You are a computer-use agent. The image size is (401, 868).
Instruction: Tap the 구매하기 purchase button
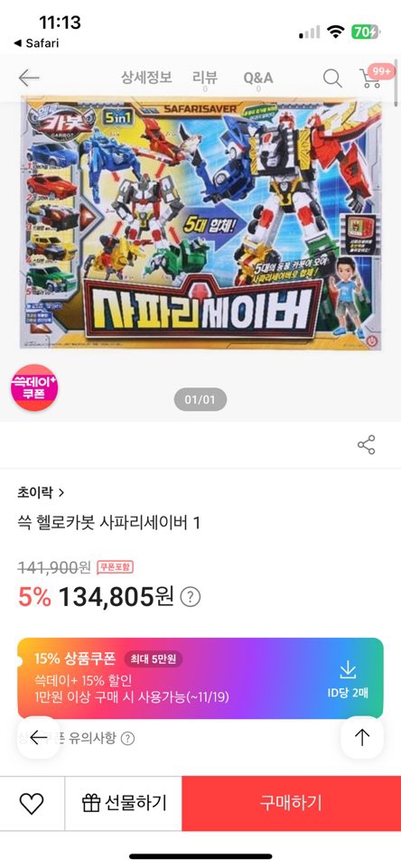coord(292,803)
